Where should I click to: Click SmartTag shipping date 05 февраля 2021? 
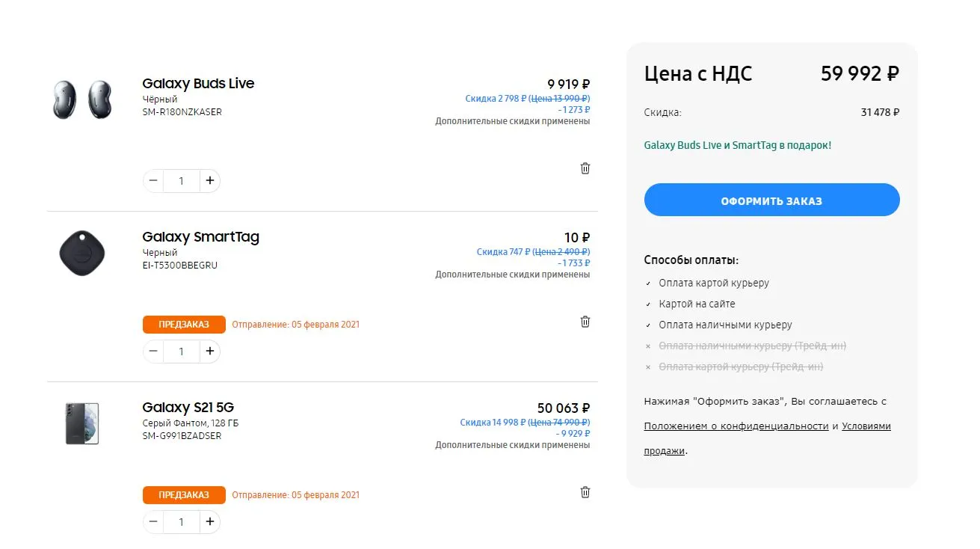(x=326, y=325)
